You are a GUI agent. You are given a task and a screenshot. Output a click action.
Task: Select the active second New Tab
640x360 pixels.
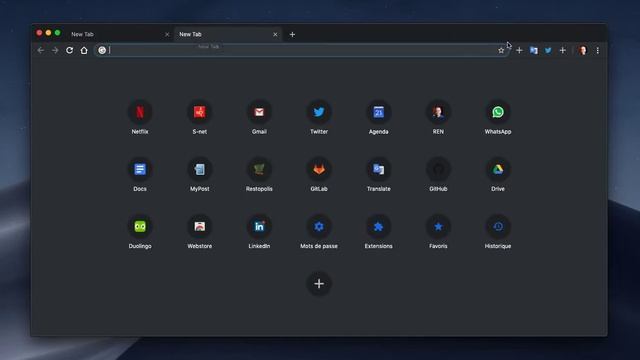pyautogui.click(x=227, y=34)
